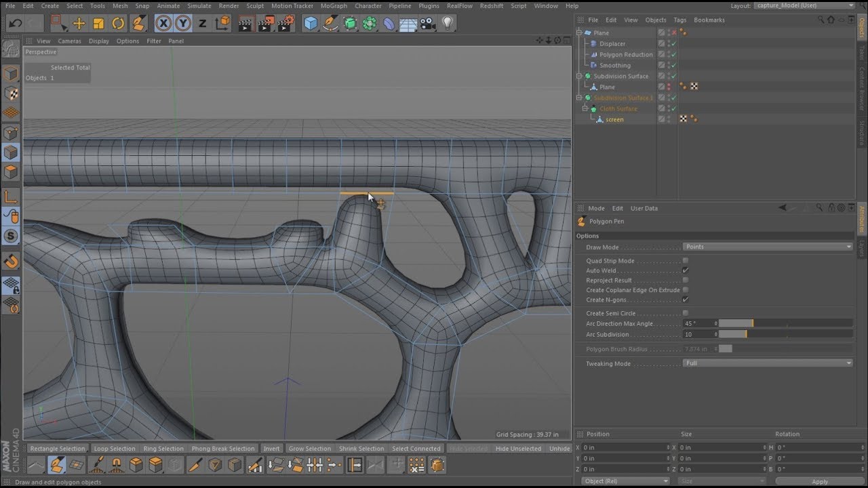This screenshot has width=868, height=488.
Task: Open the Draw Mode dropdown
Action: pyautogui.click(x=767, y=247)
